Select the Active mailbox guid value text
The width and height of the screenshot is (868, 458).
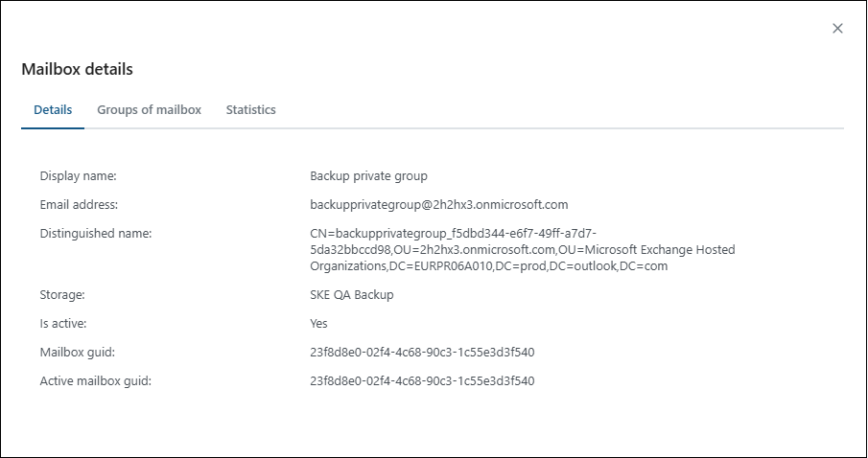point(422,381)
